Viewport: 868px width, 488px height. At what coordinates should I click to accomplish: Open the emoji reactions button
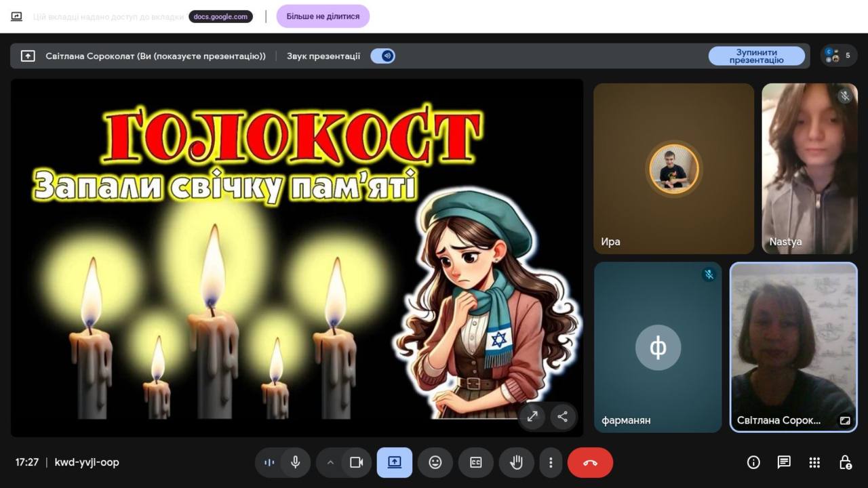tap(435, 462)
